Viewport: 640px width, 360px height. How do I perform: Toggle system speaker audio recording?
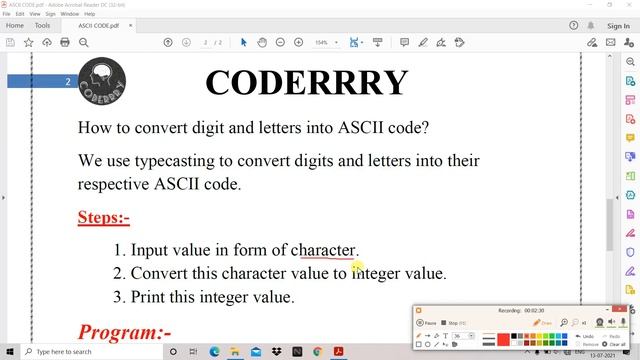coord(611,322)
